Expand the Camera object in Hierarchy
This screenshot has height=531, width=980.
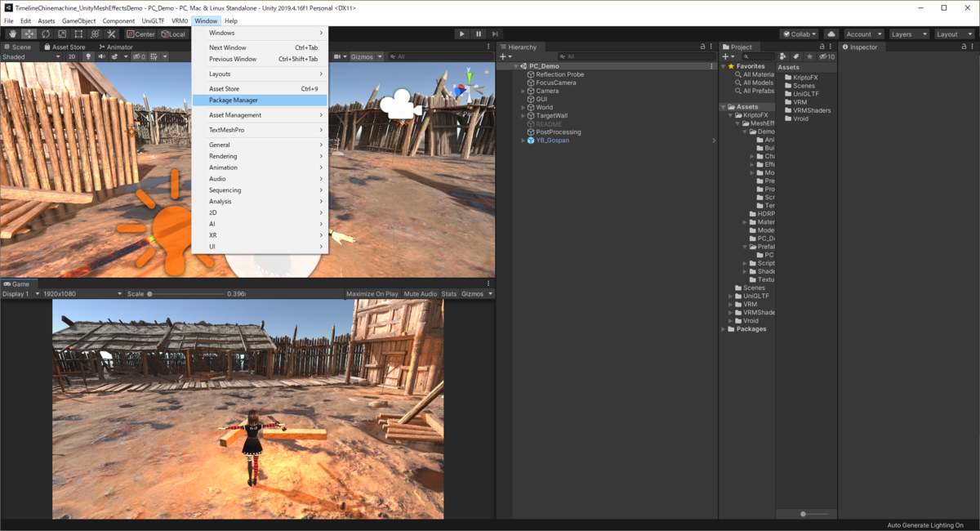click(x=523, y=91)
